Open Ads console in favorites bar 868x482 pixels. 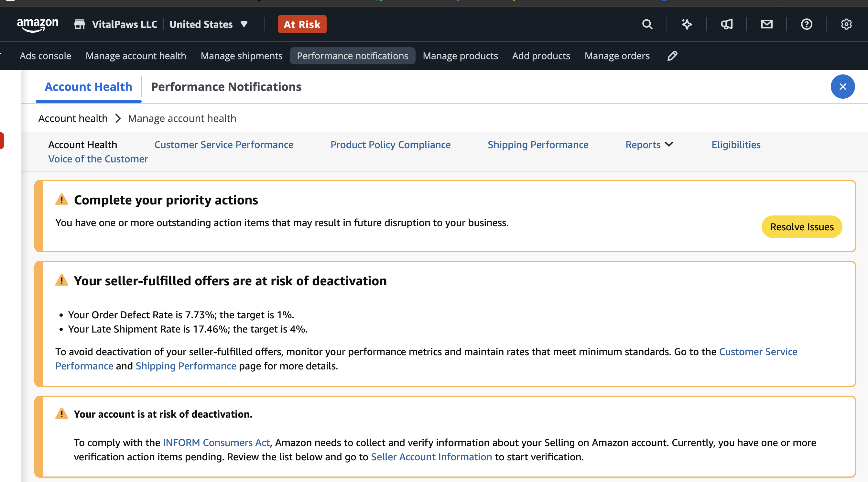[x=46, y=56]
